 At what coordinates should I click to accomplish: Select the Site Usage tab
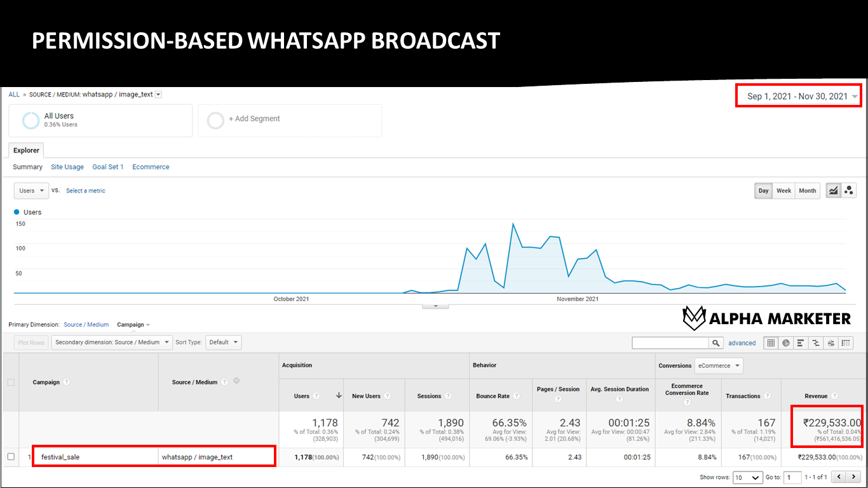pos(67,166)
